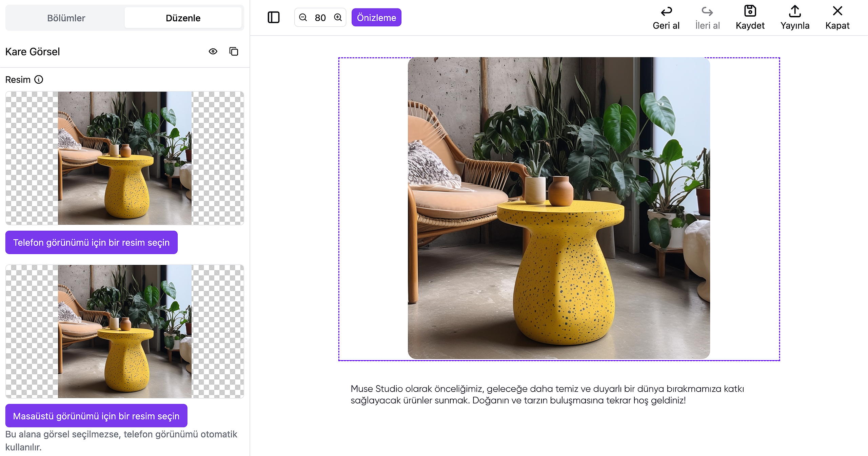Duplicate Kare Görsel with copy icon
The image size is (868, 456).
tap(234, 51)
